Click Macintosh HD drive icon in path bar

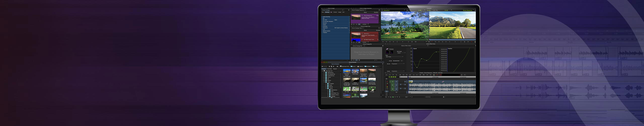341,67
